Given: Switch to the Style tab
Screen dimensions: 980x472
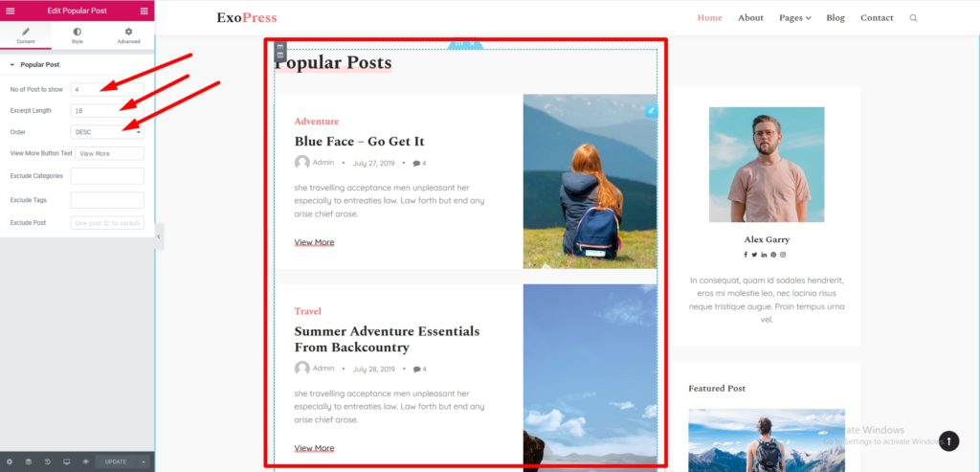Looking at the screenshot, I should (77, 35).
